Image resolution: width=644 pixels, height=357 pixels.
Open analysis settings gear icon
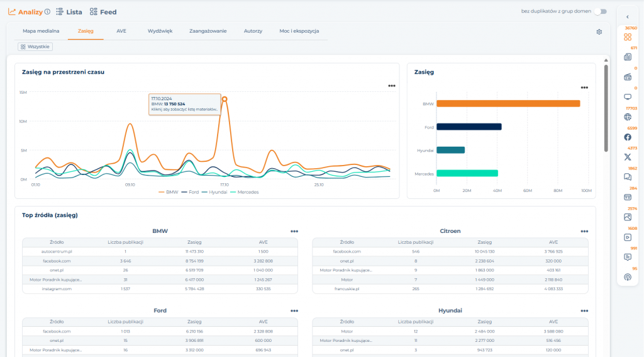coord(599,31)
